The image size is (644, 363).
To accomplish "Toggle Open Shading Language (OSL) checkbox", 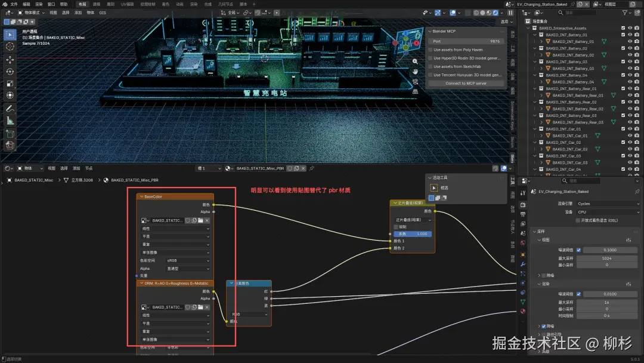I will (577, 221).
